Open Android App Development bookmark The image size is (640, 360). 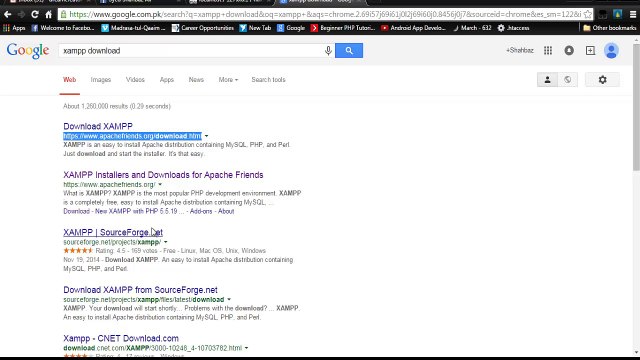413,28
